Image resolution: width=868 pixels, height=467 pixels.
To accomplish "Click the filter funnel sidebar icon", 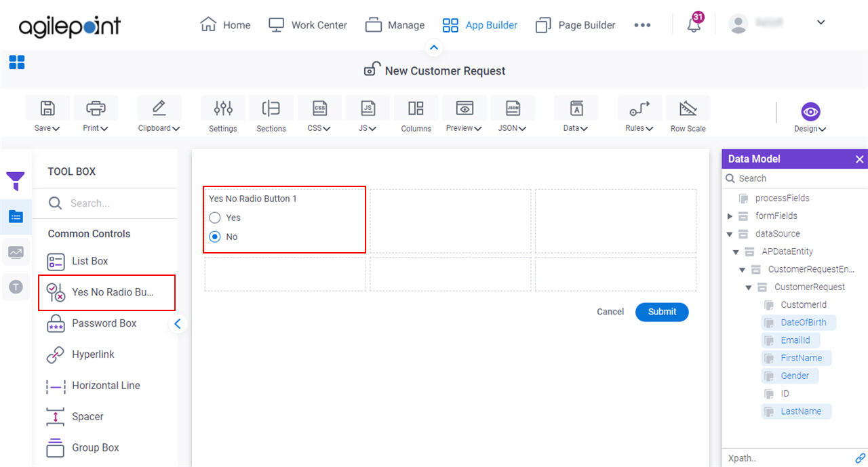I will (x=16, y=181).
